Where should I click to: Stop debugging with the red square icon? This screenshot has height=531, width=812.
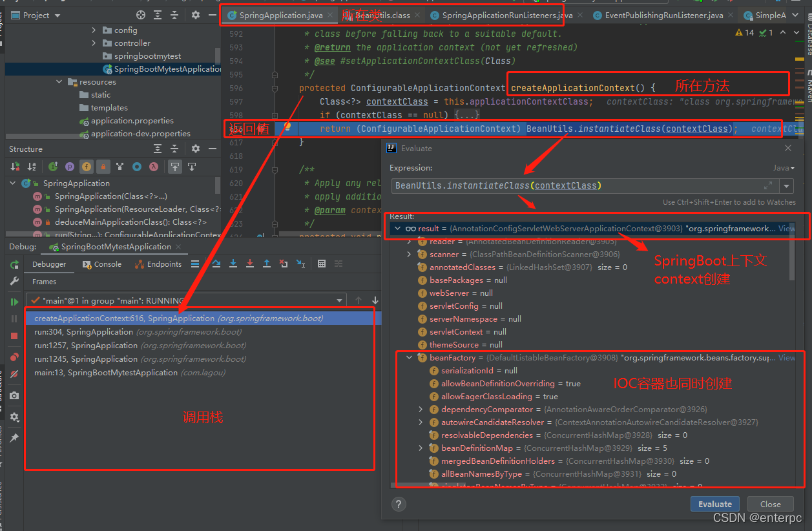[x=14, y=336]
